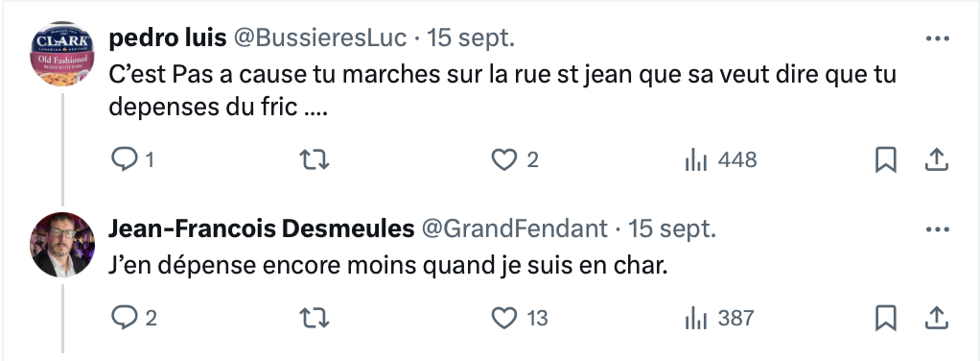
Task: Share Jean-Francois Desmeules's tweet
Action: [x=936, y=318]
